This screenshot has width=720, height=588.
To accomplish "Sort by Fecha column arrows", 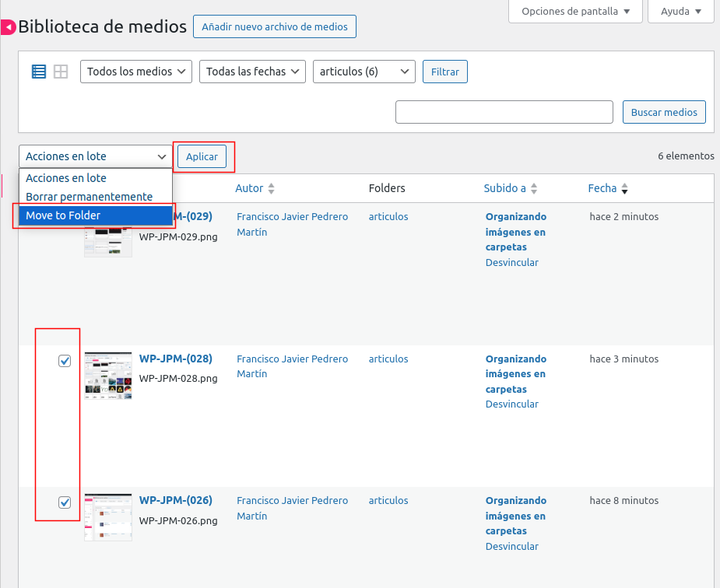I will click(624, 188).
